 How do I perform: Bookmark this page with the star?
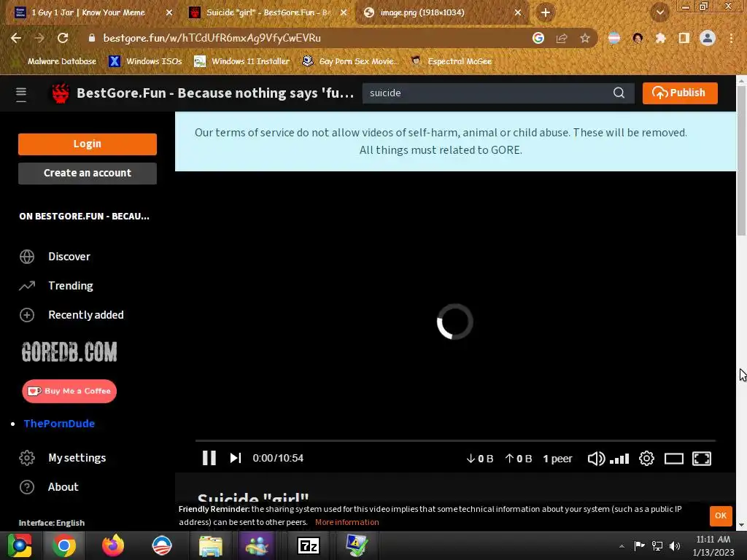click(x=585, y=38)
